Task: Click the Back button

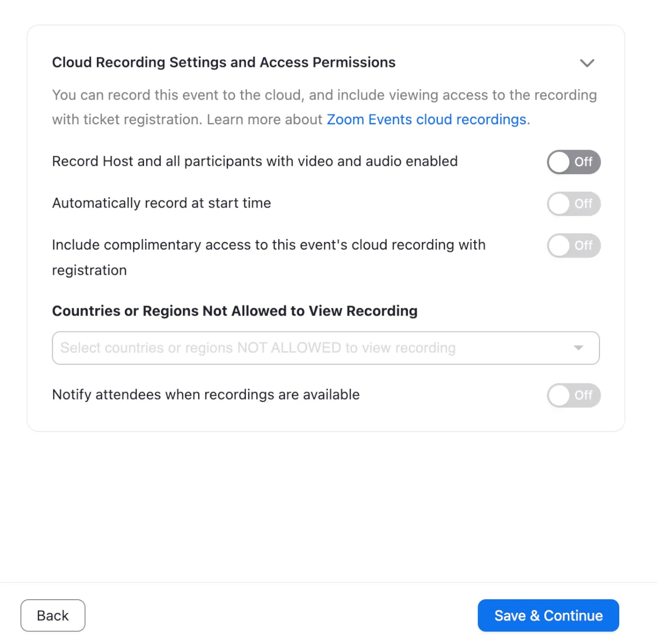Action: (x=53, y=616)
